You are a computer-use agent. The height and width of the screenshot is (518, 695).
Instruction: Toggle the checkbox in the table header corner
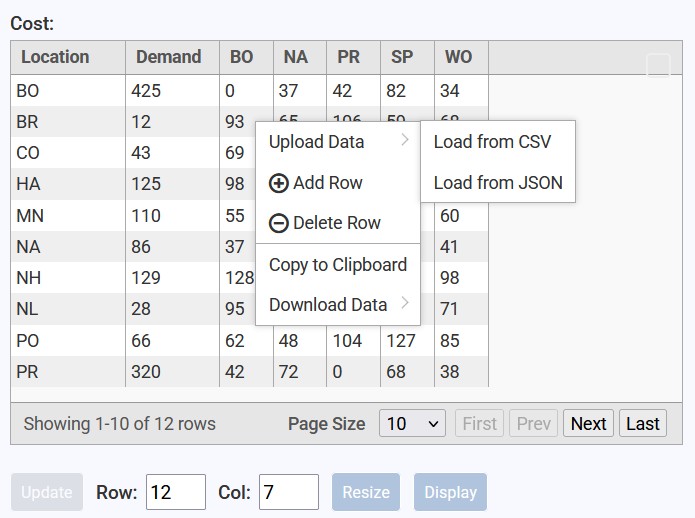click(658, 65)
